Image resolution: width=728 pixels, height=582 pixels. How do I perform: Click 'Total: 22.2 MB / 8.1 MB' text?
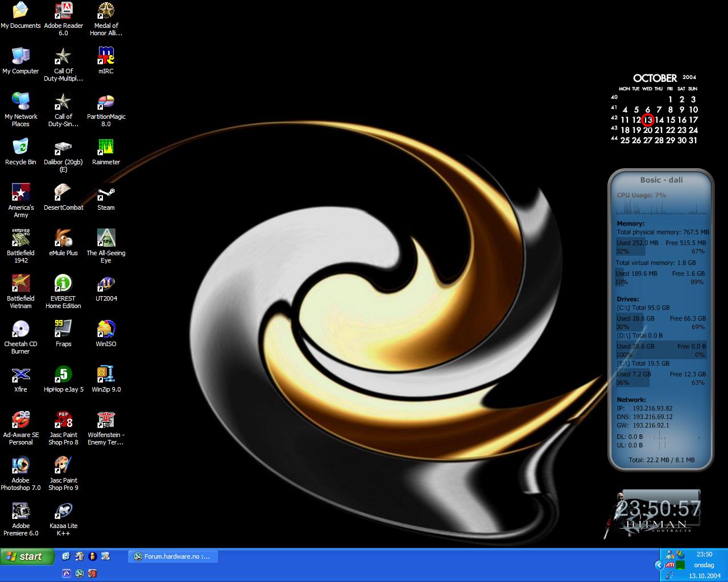pyautogui.click(x=661, y=460)
